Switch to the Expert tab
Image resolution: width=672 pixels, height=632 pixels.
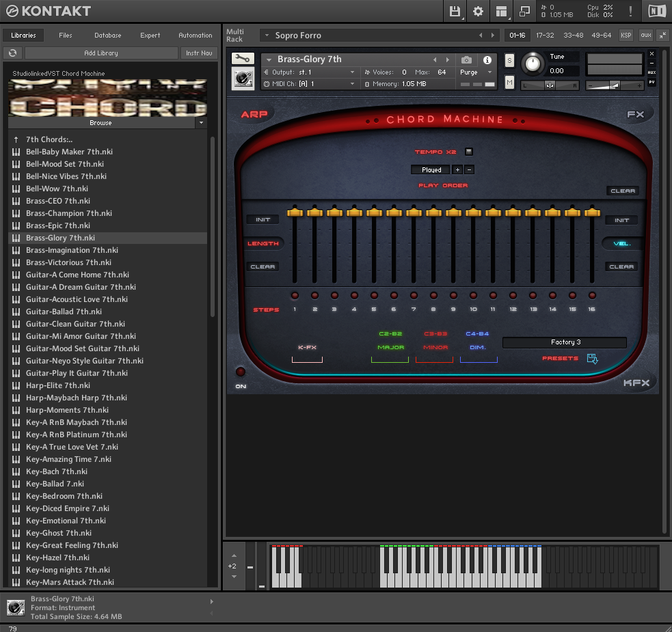click(150, 35)
